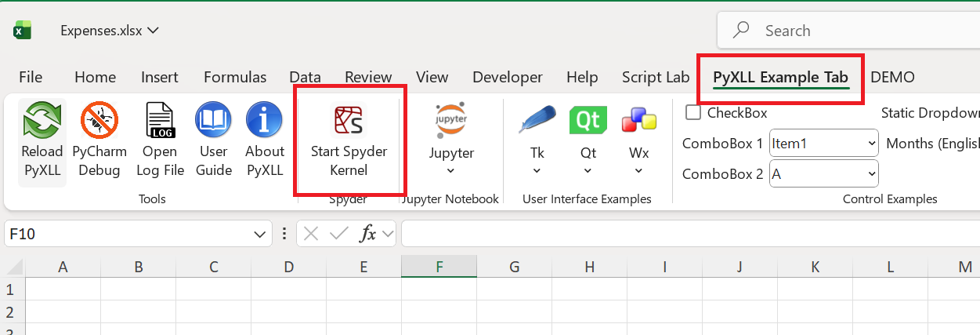980x335 pixels.
Task: Open the PyXLL User Guide
Action: point(213,122)
